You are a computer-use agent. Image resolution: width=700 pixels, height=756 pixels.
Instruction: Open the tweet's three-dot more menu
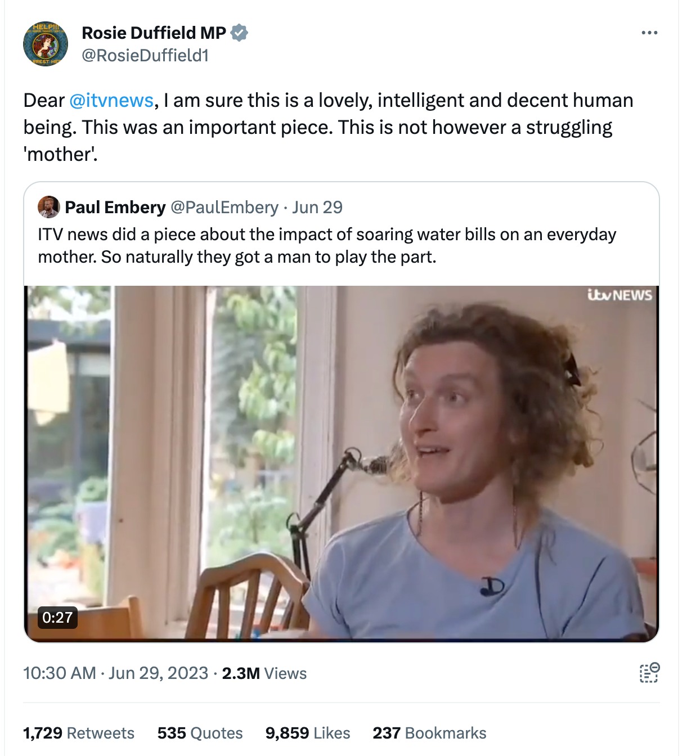tap(649, 33)
